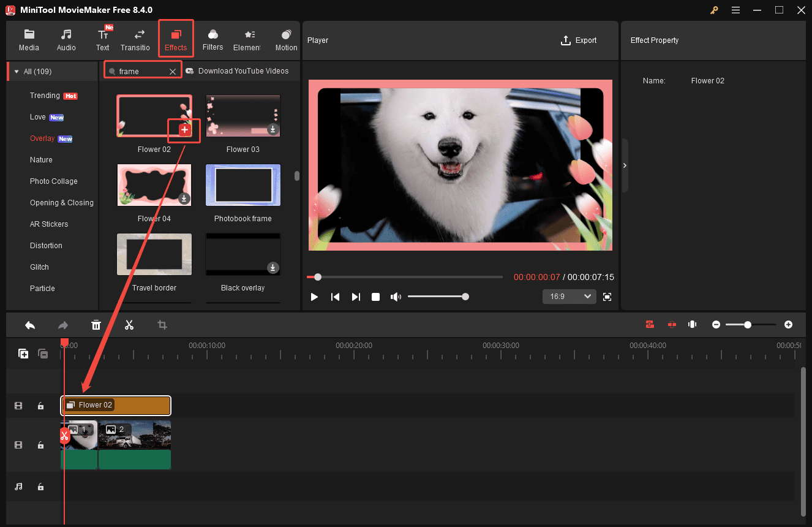Add a new track above the timeline
812x527 pixels.
point(23,354)
